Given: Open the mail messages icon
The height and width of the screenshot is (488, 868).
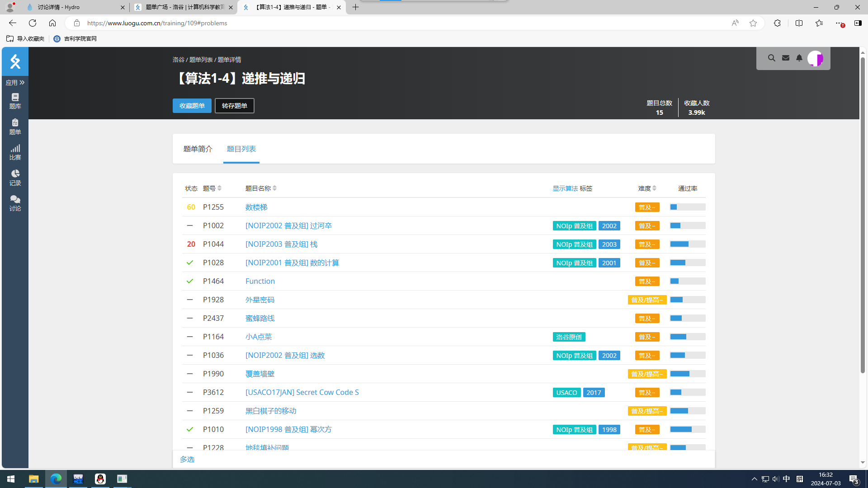Looking at the screenshot, I should (x=786, y=58).
